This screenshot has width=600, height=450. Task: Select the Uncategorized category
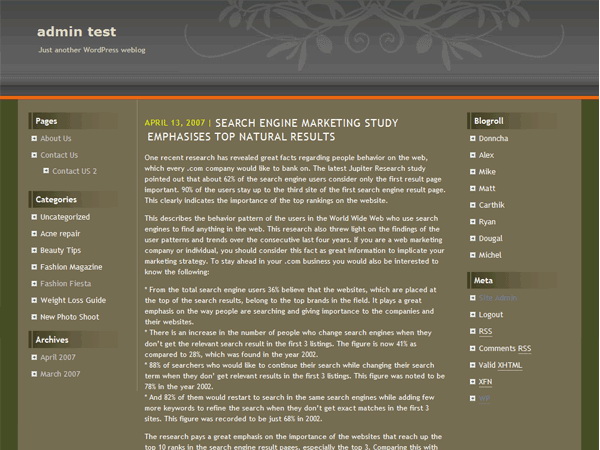(65, 217)
